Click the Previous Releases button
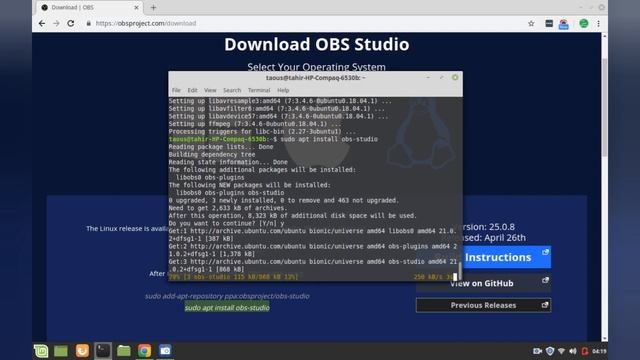 coord(483,305)
